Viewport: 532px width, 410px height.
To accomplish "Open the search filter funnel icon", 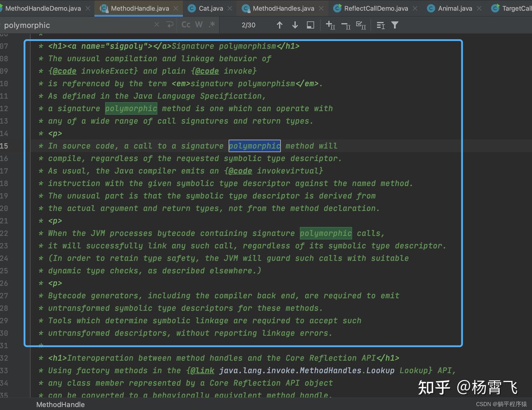I will (x=395, y=25).
